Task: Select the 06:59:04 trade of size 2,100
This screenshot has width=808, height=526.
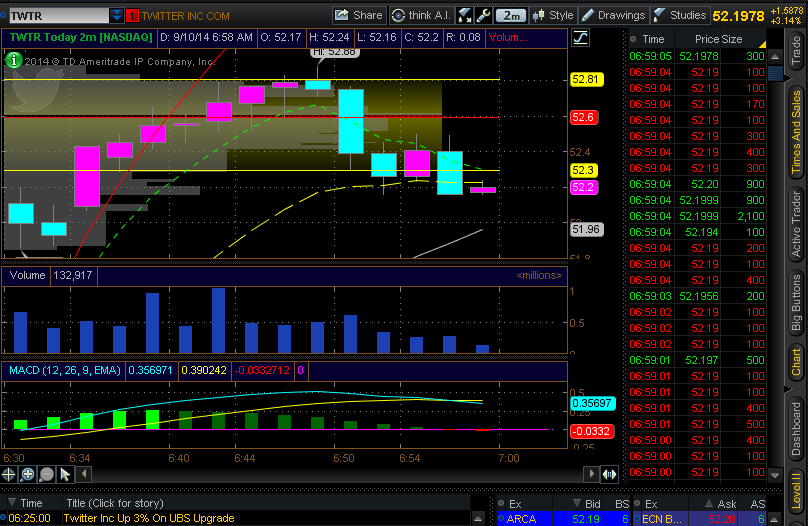Action: [x=697, y=216]
